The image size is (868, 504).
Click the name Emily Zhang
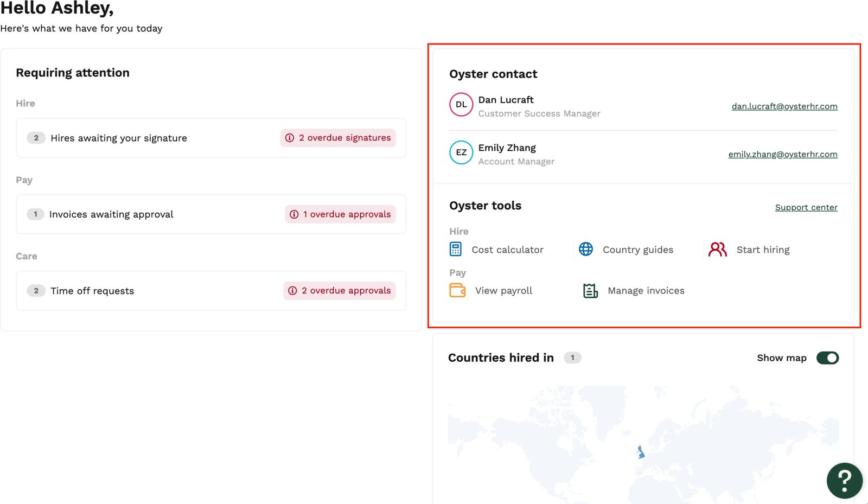click(x=507, y=148)
